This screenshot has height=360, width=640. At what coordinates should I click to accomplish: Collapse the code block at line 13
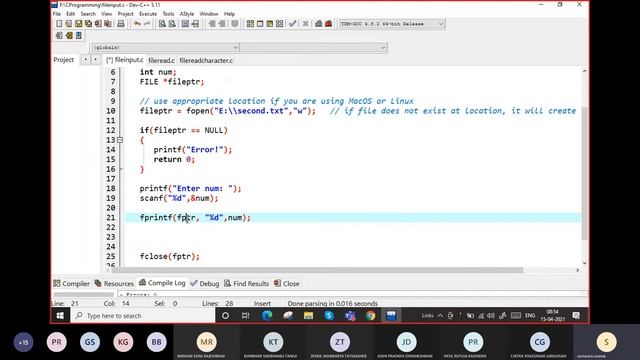[120, 140]
